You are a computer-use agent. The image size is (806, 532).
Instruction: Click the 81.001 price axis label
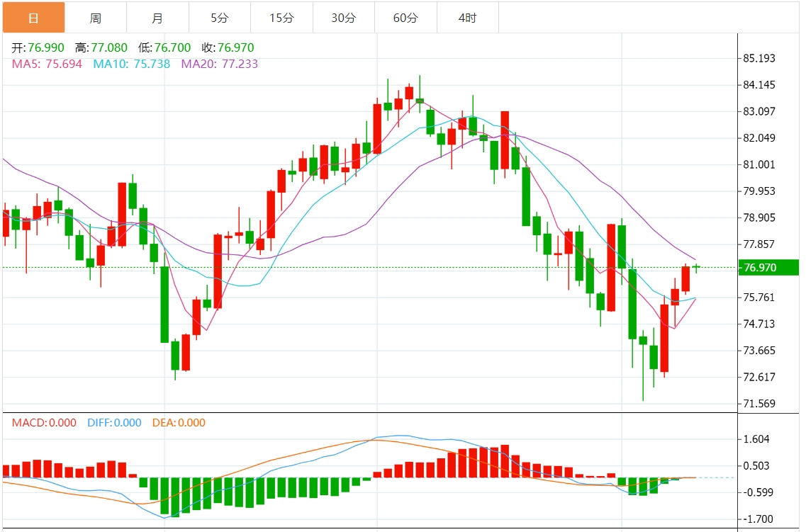[x=759, y=165]
